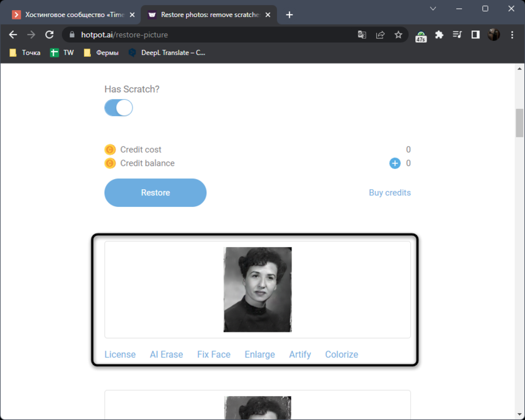The height and width of the screenshot is (420, 525).
Task: Toggle the browser side panel icon
Action: (475, 35)
